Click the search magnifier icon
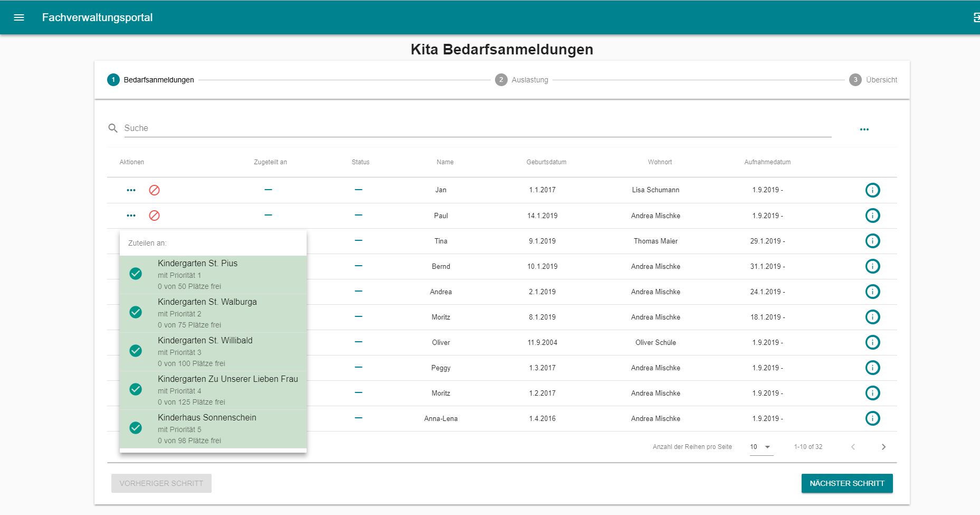980x515 pixels. (x=113, y=128)
